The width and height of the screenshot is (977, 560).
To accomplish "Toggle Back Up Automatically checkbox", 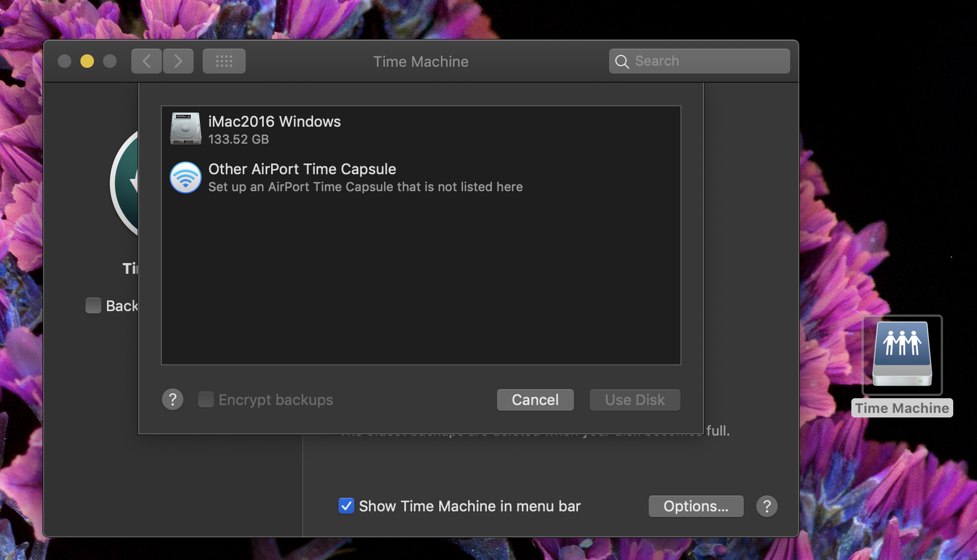I will [x=93, y=305].
